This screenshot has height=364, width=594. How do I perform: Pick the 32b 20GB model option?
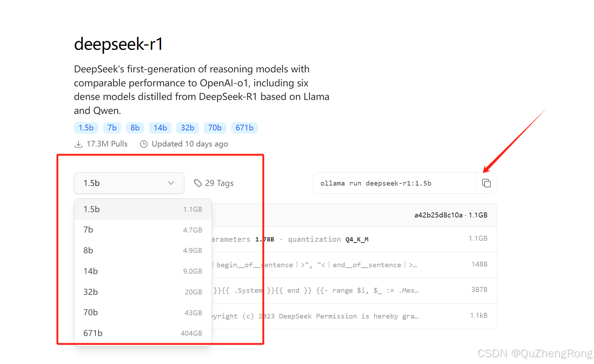pos(143,292)
